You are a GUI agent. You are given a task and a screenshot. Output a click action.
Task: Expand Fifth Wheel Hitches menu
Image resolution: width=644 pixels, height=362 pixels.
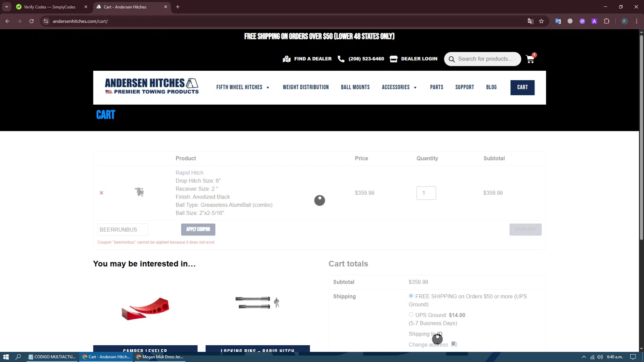point(243,87)
